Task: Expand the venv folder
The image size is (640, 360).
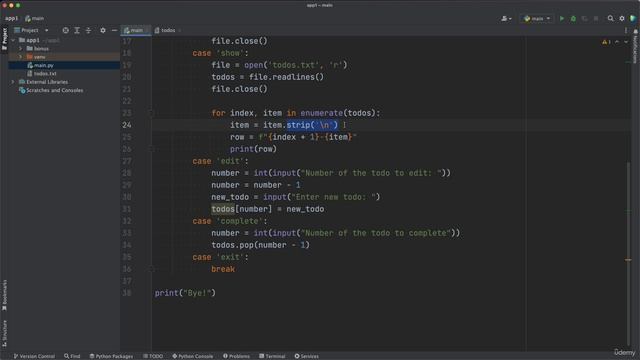Action: tap(21, 57)
